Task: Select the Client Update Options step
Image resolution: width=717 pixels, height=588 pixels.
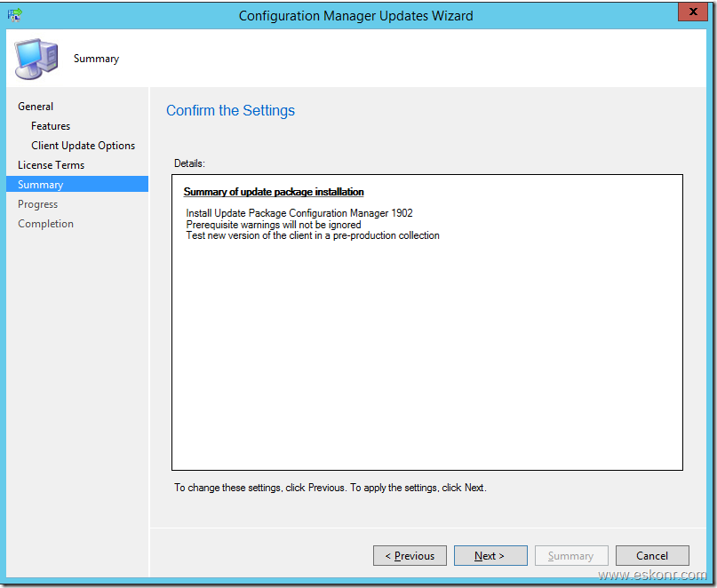Action: point(84,146)
